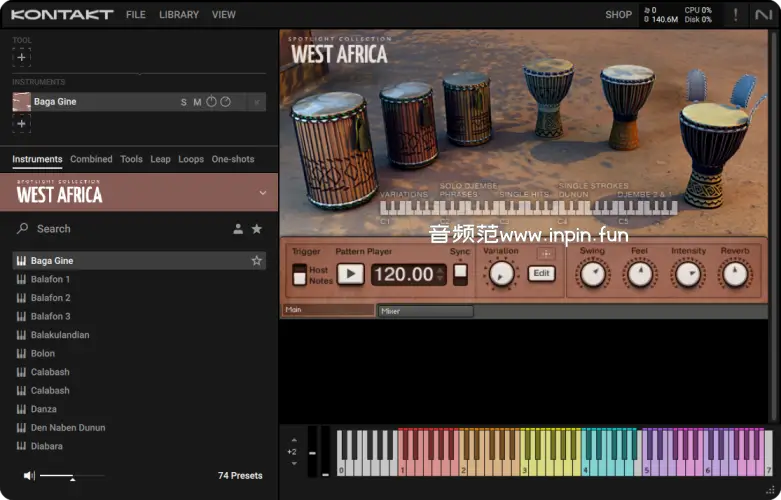Select the Balafon 2 preset
Screen dimensions: 781x500
click(x=51, y=298)
